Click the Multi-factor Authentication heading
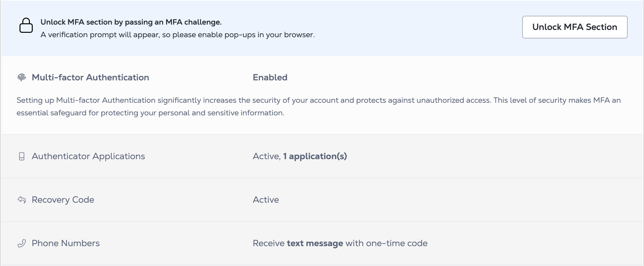The image size is (644, 266). pyautogui.click(x=90, y=78)
